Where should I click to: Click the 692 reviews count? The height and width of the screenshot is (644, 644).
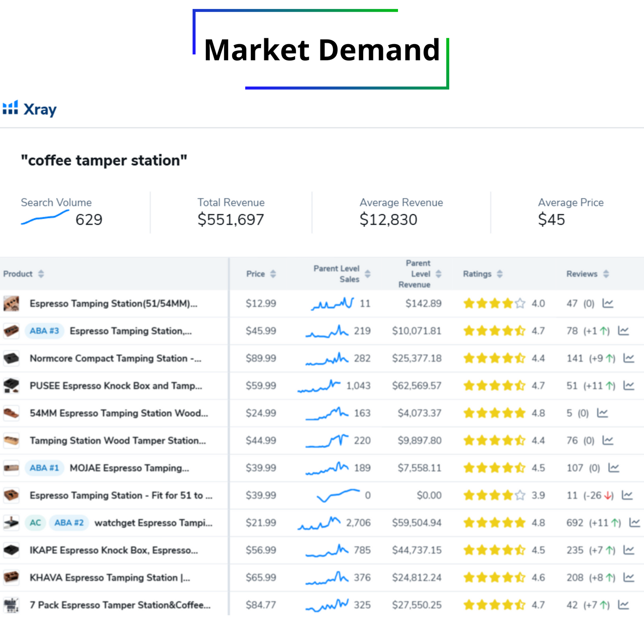(575, 523)
